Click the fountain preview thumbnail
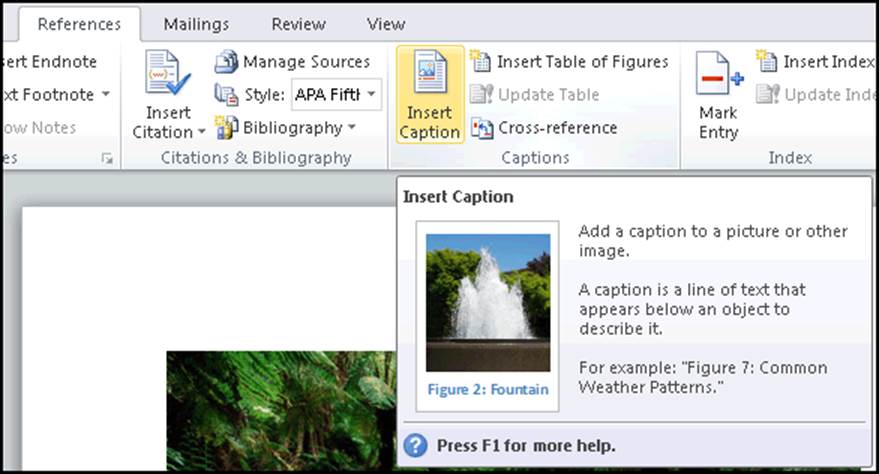Image resolution: width=879 pixels, height=474 pixels. pyautogui.click(x=487, y=302)
